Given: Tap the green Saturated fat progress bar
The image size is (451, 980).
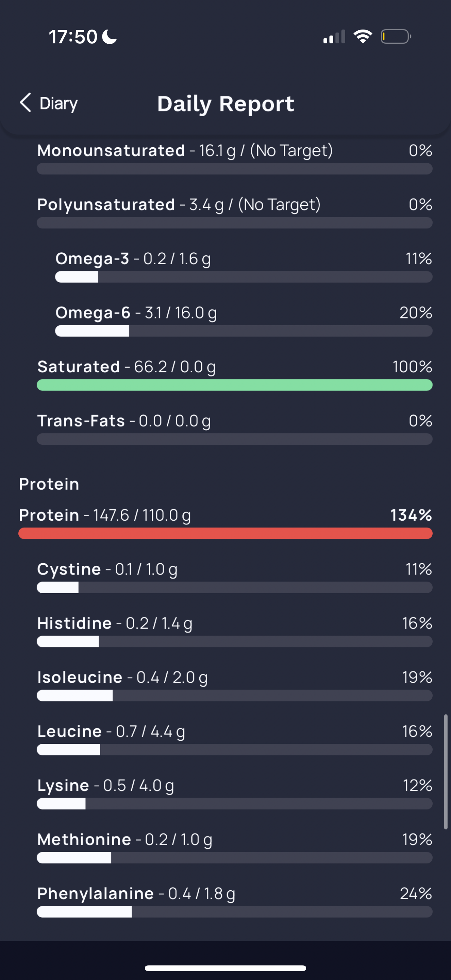Looking at the screenshot, I should (234, 385).
